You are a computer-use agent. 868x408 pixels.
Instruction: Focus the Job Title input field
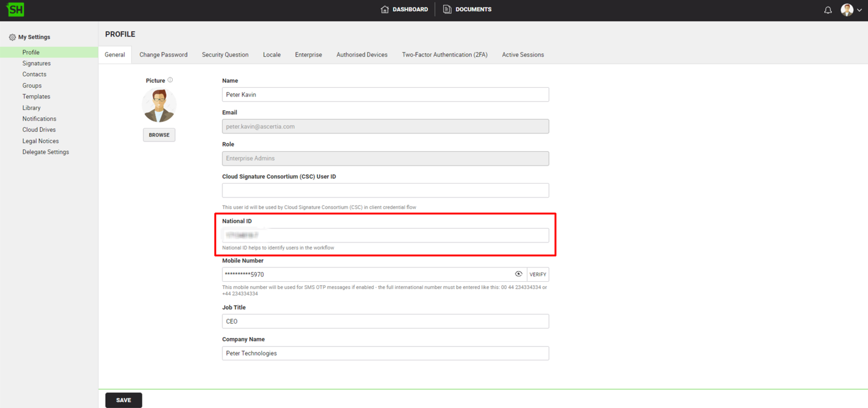[x=385, y=321]
